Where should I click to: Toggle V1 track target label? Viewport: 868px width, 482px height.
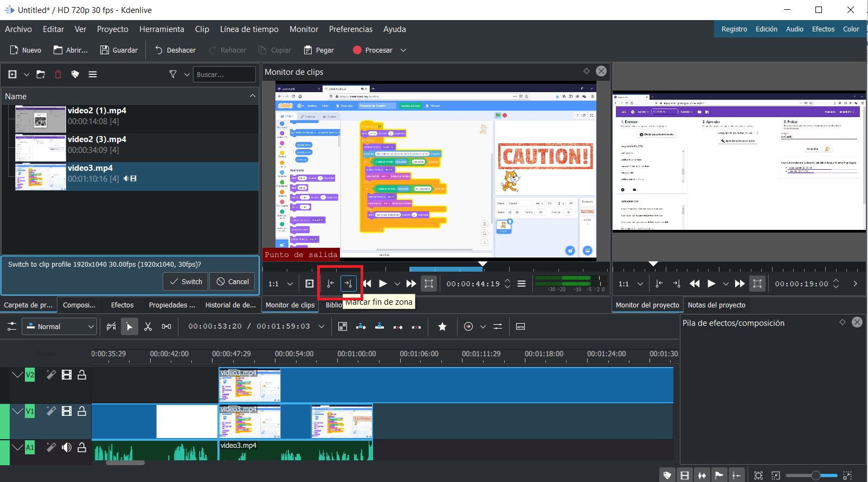click(x=30, y=411)
